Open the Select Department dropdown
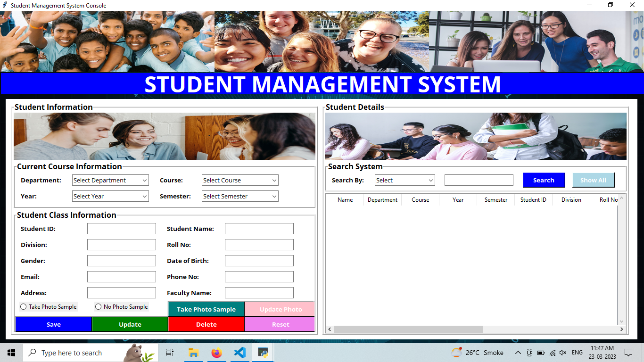644x362 pixels. [110, 181]
